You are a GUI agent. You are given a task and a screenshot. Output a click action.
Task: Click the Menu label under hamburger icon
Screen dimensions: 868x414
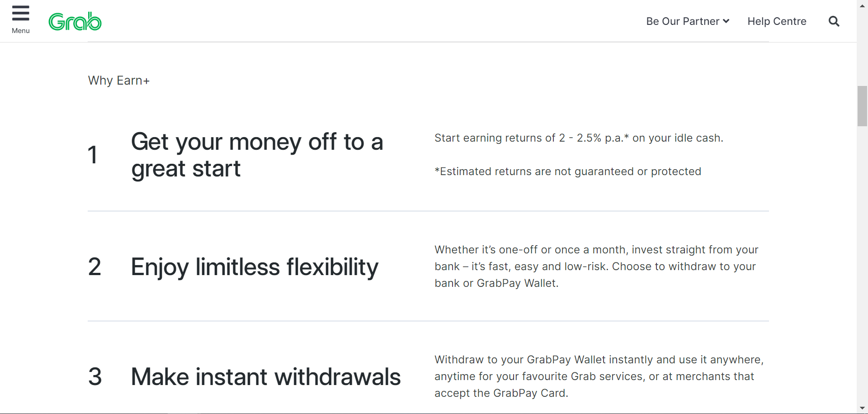[x=20, y=31]
